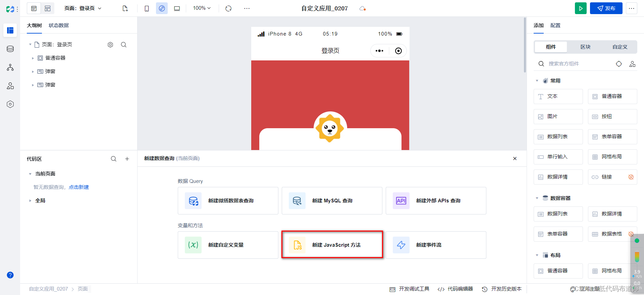The width and height of the screenshot is (644, 295).
Task: Add the 图片 component
Action: [x=558, y=116]
